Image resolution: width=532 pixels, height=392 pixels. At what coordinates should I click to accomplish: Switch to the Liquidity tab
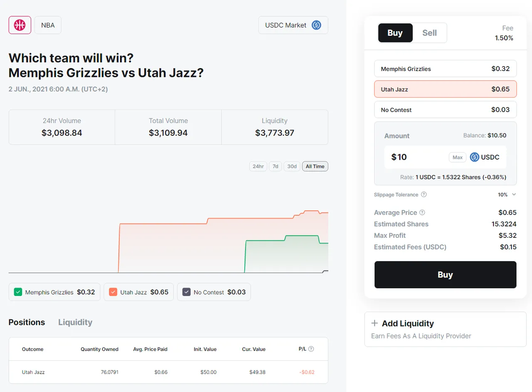tap(75, 322)
